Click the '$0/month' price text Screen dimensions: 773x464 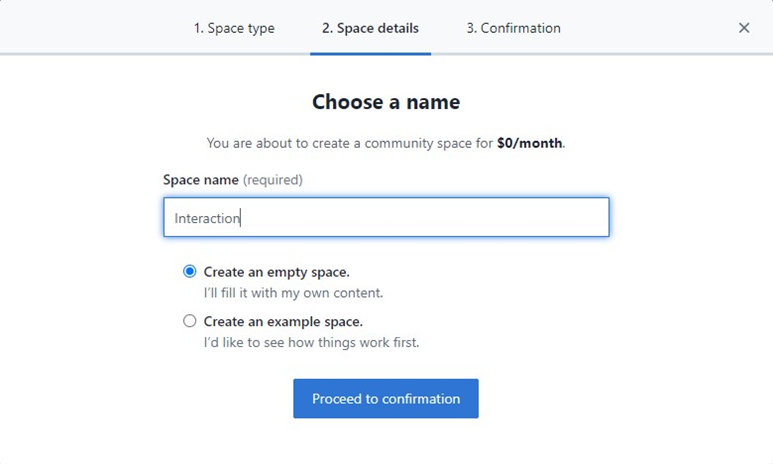pyautogui.click(x=530, y=143)
